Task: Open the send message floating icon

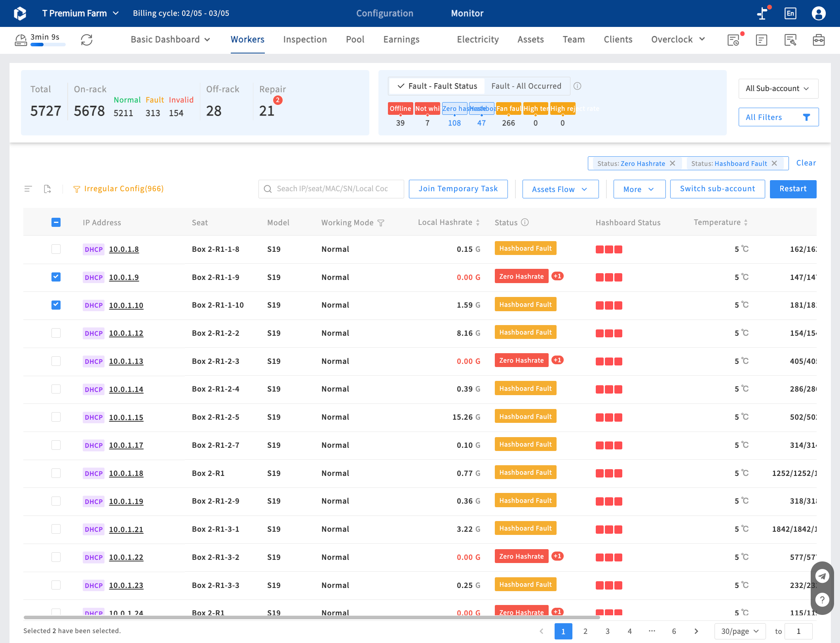Action: click(x=822, y=576)
